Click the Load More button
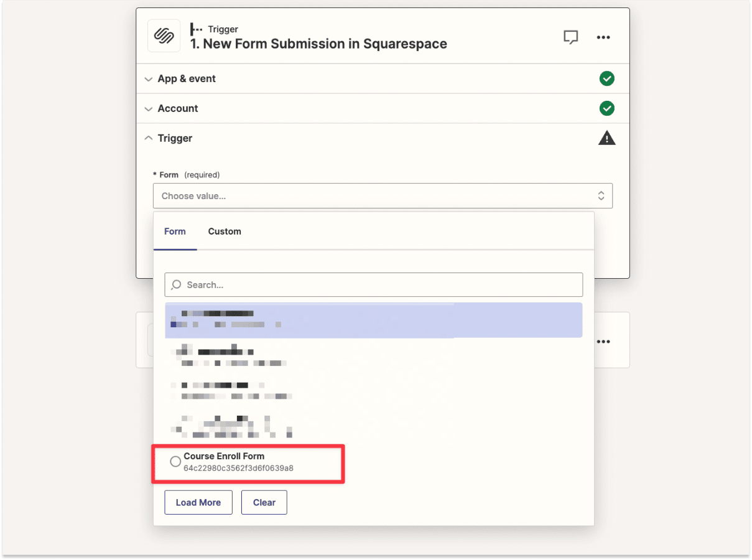752x560 pixels. pos(198,502)
